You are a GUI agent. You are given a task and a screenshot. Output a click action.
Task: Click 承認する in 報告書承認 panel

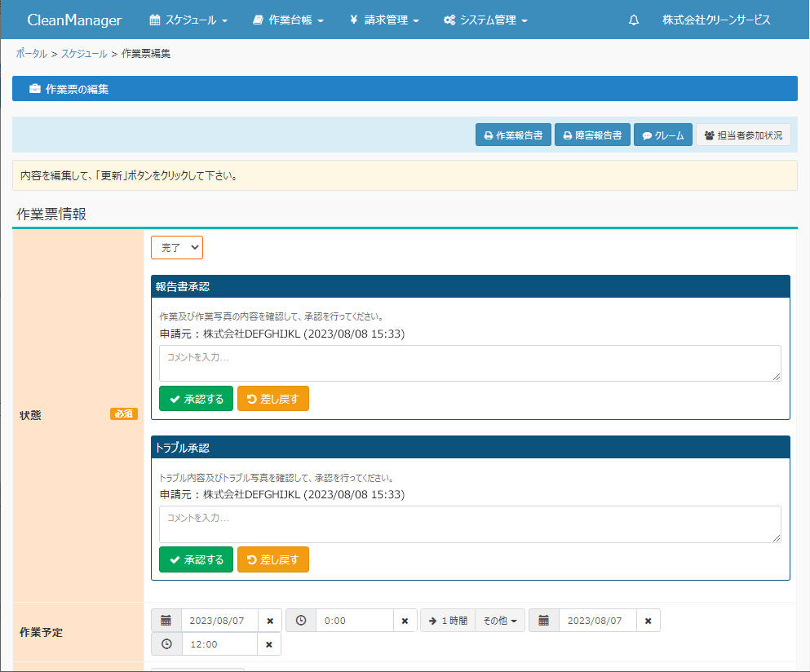tap(196, 399)
